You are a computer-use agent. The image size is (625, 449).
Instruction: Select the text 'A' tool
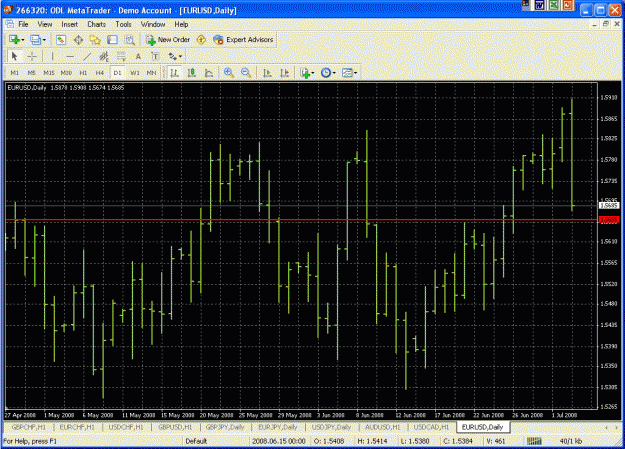pos(138,56)
